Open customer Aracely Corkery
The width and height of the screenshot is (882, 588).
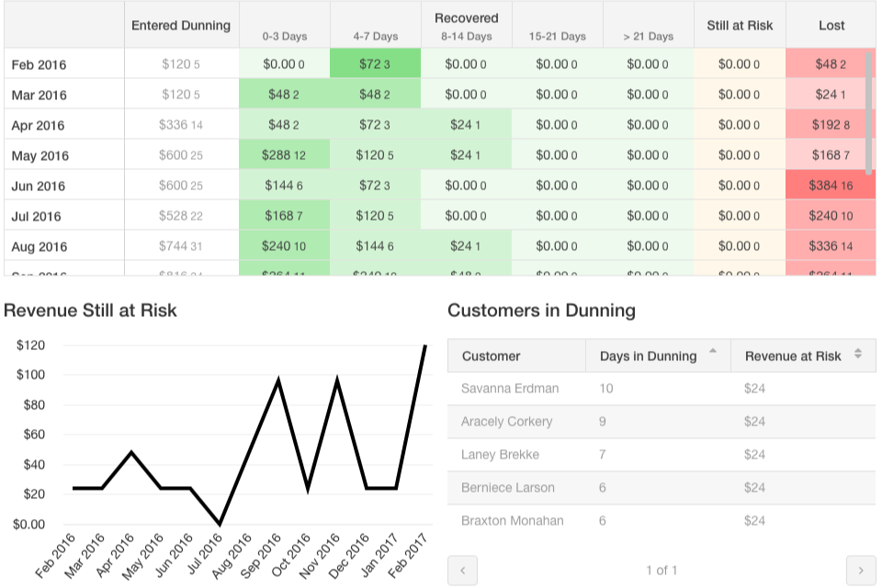[x=507, y=422]
